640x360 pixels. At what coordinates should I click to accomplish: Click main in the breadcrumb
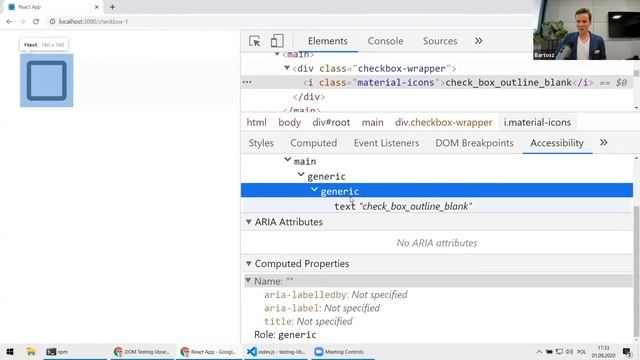coord(372,122)
